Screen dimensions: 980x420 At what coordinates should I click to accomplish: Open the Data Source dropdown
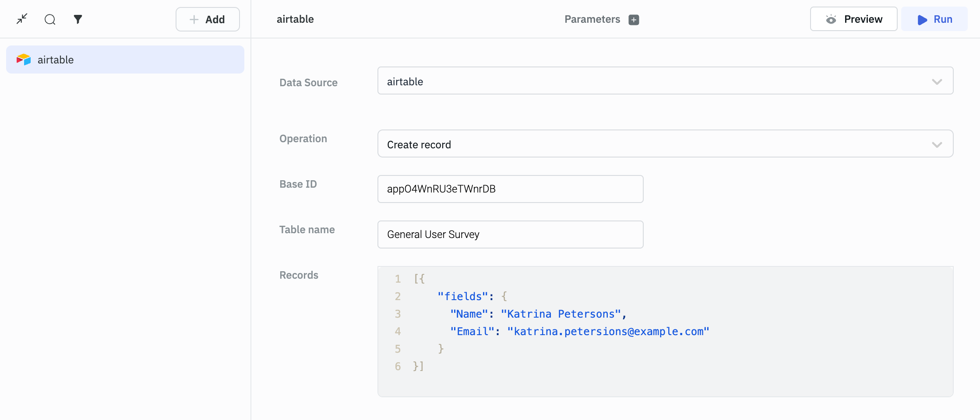[x=665, y=80]
